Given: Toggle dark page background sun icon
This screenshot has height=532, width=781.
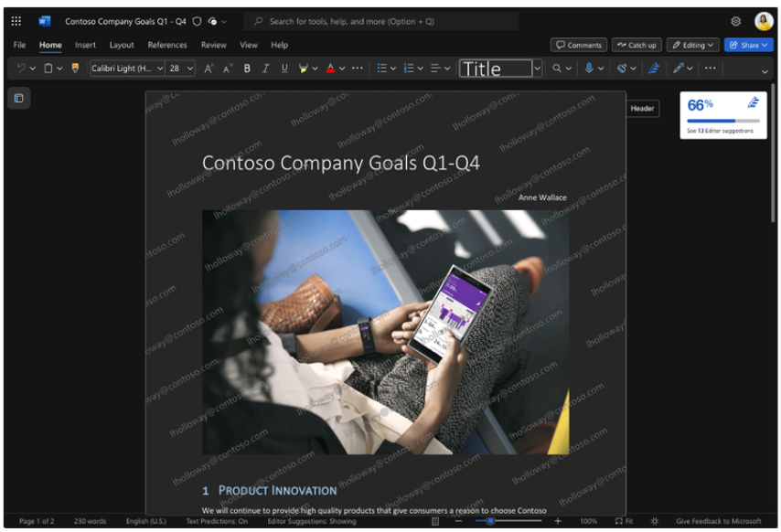Looking at the screenshot, I should [x=655, y=521].
